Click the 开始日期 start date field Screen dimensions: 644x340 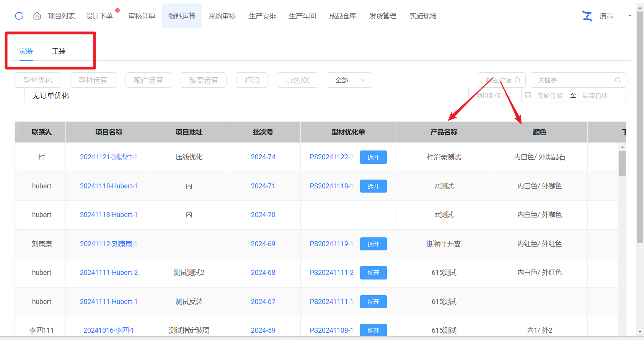[549, 96]
